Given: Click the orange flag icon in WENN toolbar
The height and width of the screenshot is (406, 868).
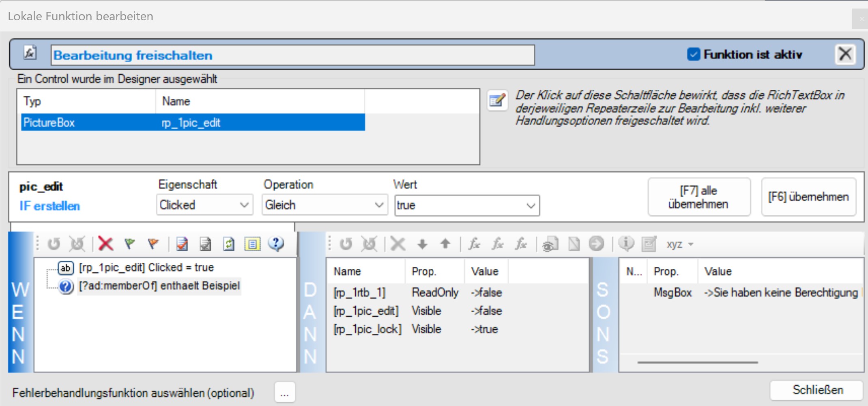Looking at the screenshot, I should coord(153,244).
